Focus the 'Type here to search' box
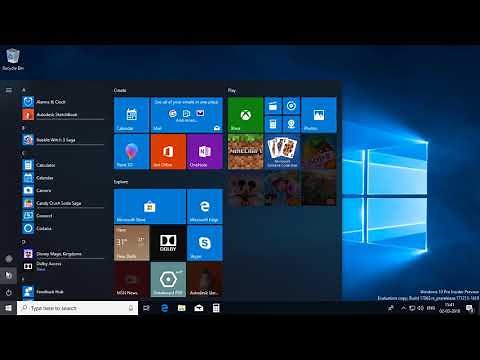The height and width of the screenshot is (360, 480). pos(77,308)
